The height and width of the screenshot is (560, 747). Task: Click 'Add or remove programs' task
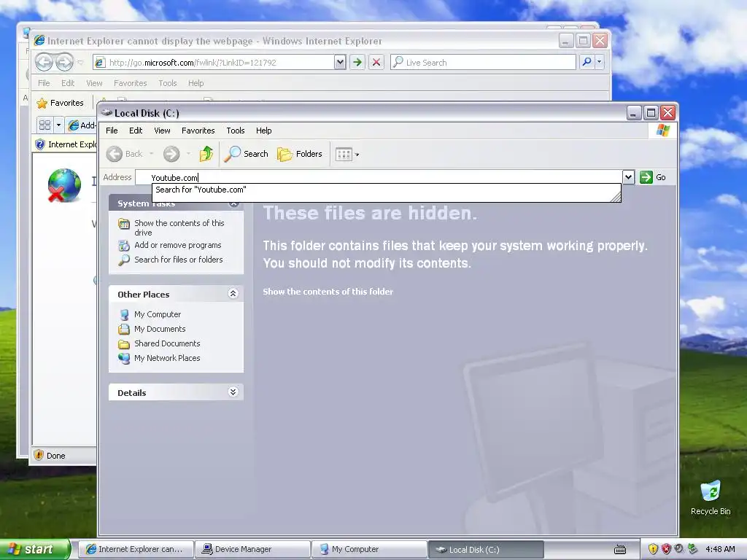178,245
